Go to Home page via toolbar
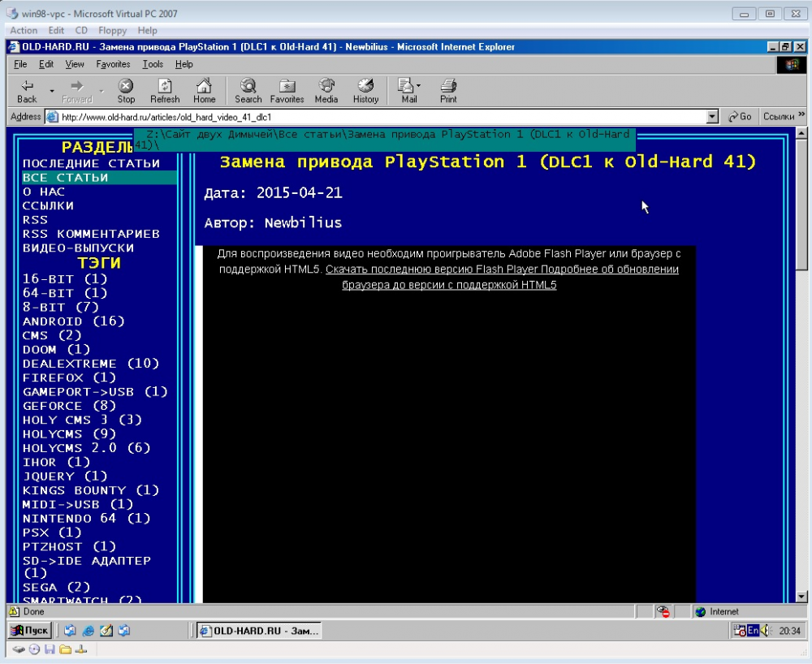The image size is (812, 664). point(204,91)
